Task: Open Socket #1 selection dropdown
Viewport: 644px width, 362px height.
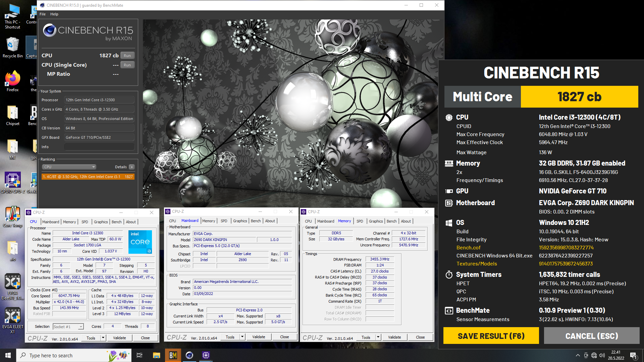Action: [68, 326]
